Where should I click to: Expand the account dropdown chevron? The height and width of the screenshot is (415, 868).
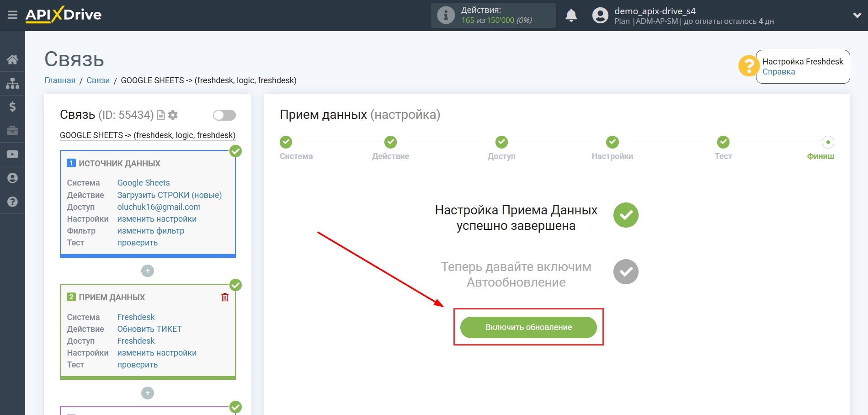tap(857, 16)
